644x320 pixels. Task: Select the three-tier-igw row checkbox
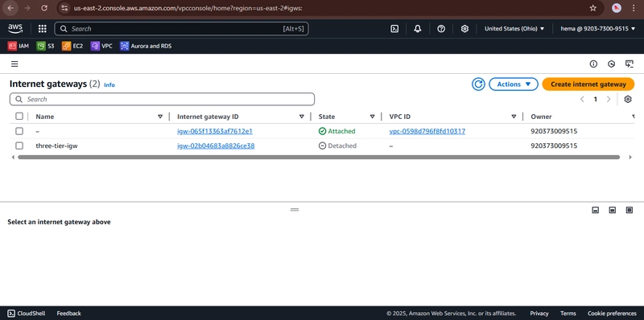(x=19, y=146)
